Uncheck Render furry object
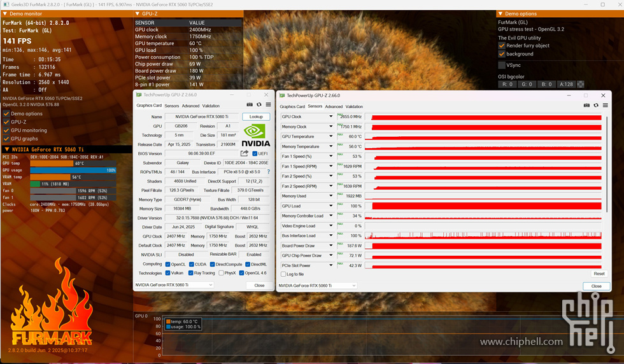The width and height of the screenshot is (624, 364). pyautogui.click(x=502, y=45)
